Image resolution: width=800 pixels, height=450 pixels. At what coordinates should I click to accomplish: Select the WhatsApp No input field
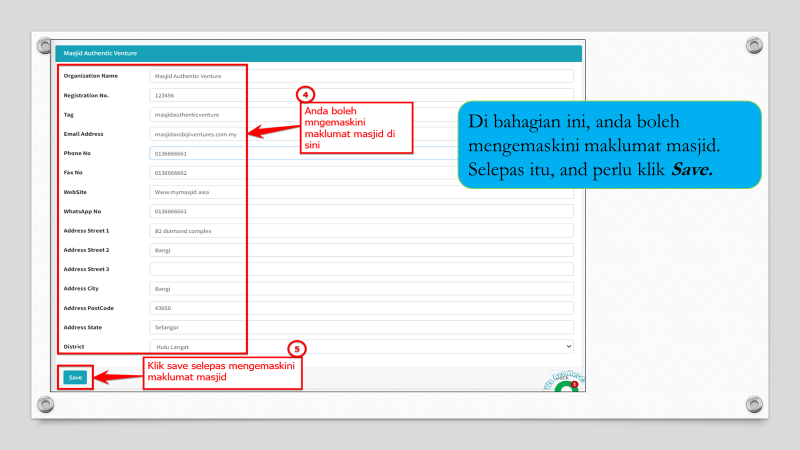[361, 211]
